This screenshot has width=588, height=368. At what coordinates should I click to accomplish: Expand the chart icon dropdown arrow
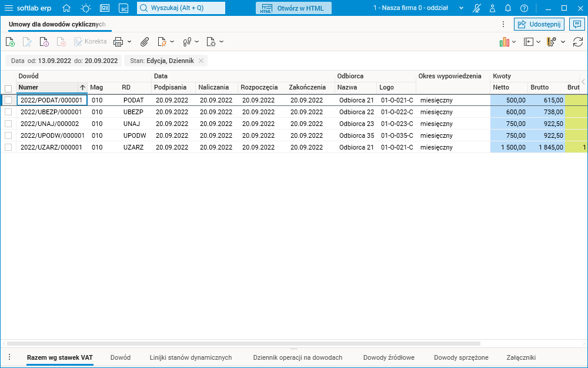pos(514,42)
